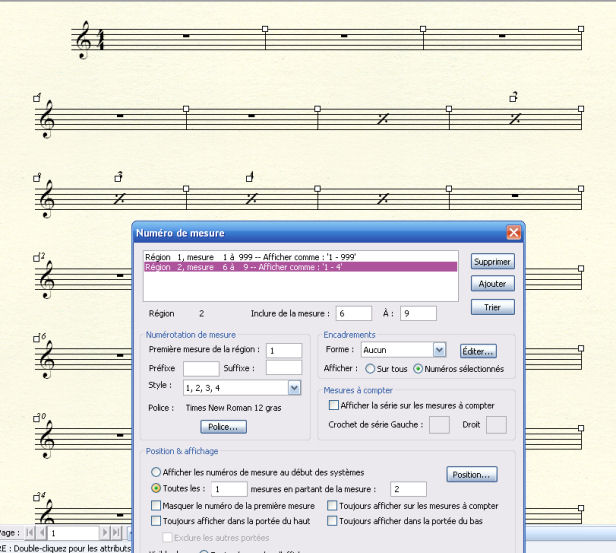
Task: Enable 'Afficher la série sur les mesures à compter'
Action: pyautogui.click(x=334, y=405)
